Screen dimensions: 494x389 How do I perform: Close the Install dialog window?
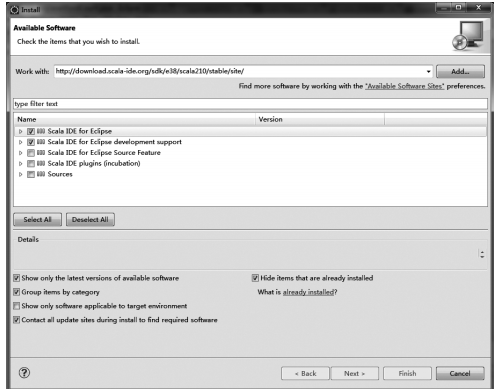point(479,7)
